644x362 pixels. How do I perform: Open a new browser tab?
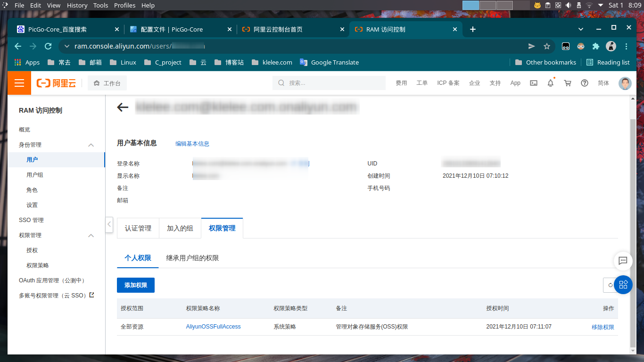click(473, 29)
